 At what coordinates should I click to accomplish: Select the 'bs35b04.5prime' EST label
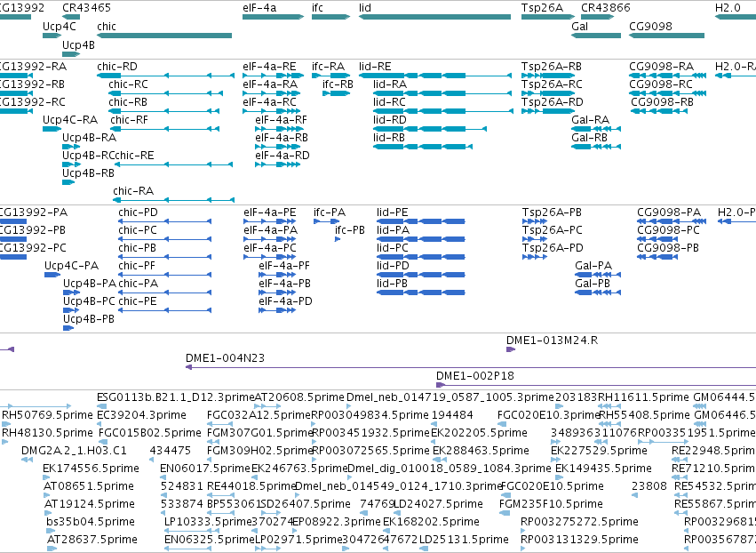coord(91,522)
